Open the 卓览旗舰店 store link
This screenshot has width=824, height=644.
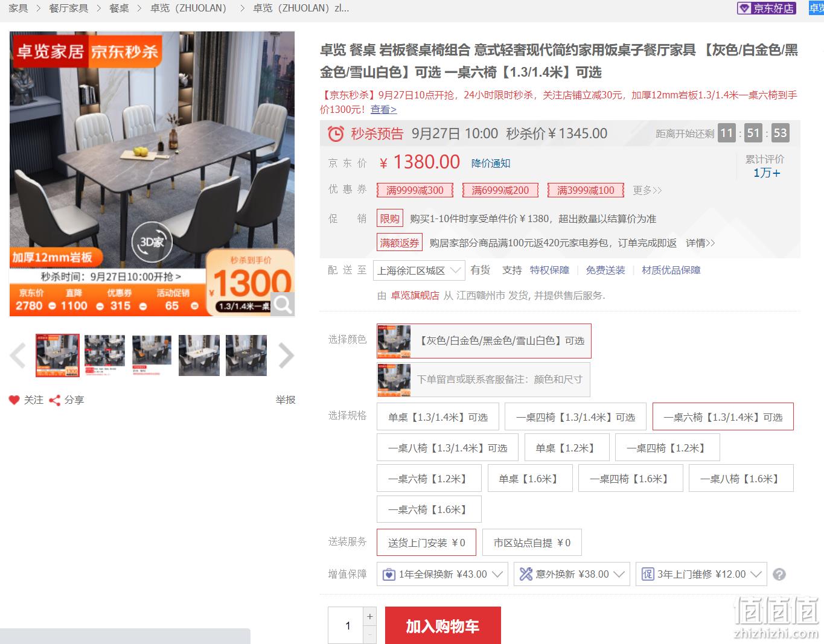pos(415,295)
